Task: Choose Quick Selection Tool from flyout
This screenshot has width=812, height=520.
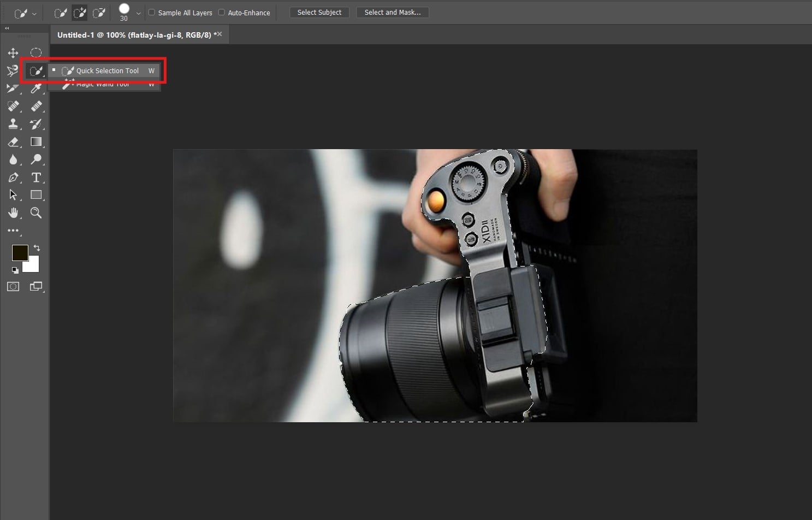Action: [x=107, y=70]
